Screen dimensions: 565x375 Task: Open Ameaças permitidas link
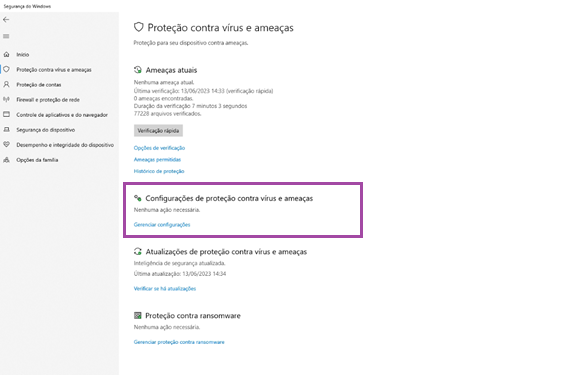click(157, 159)
